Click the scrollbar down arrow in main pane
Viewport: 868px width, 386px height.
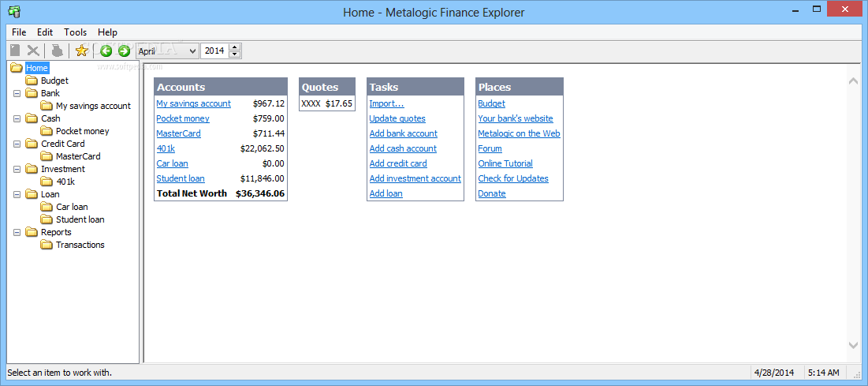(853, 345)
